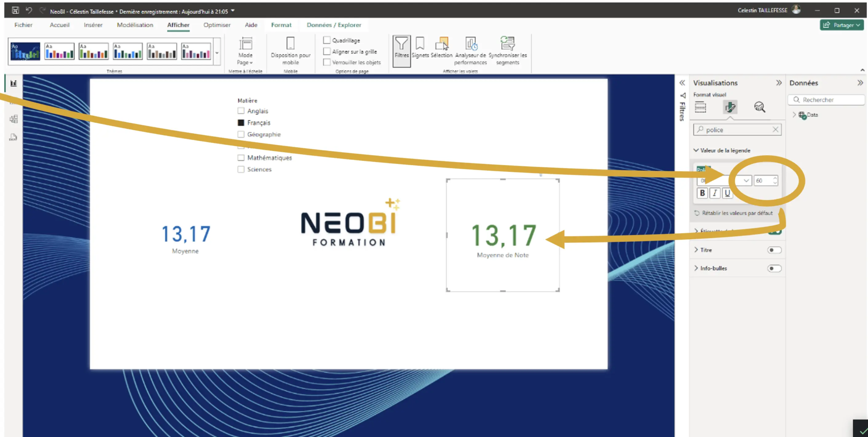Viewport: 868px width, 437px height.
Task: Switch to report view in left sidebar
Action: (x=13, y=83)
